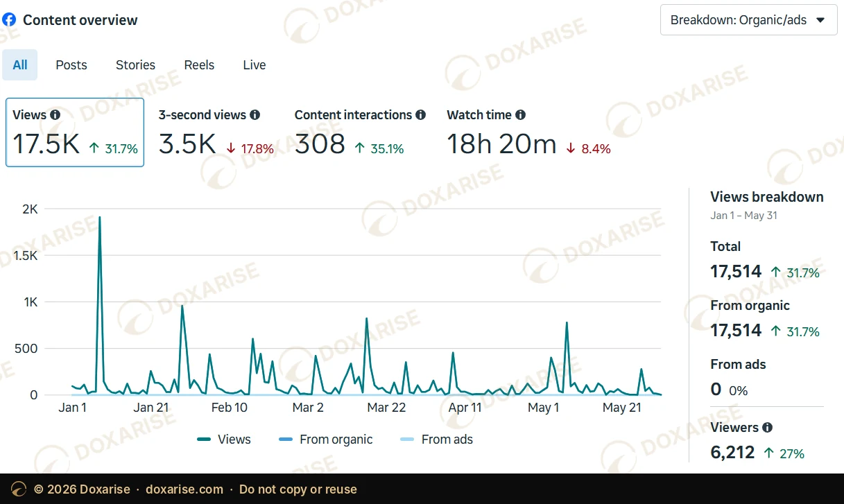
Task: Open the Breakdown: Organic/ads dropdown
Action: [748, 20]
